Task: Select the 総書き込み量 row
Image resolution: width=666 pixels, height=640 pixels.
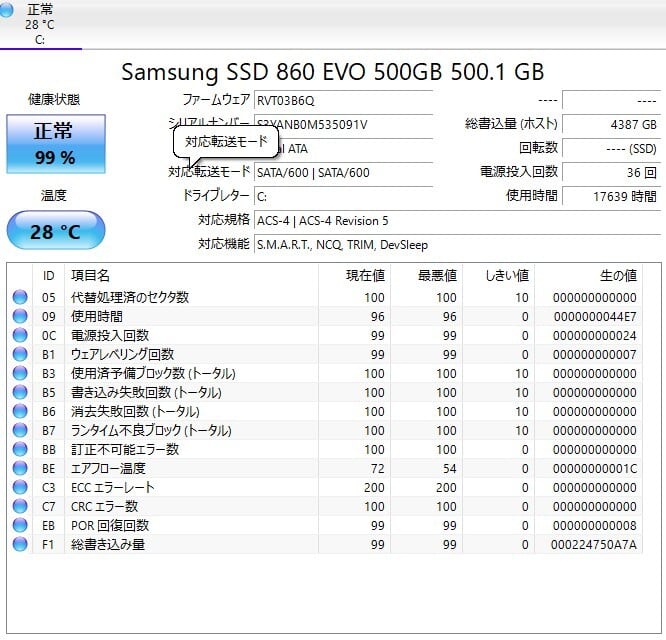Action: tap(325, 544)
